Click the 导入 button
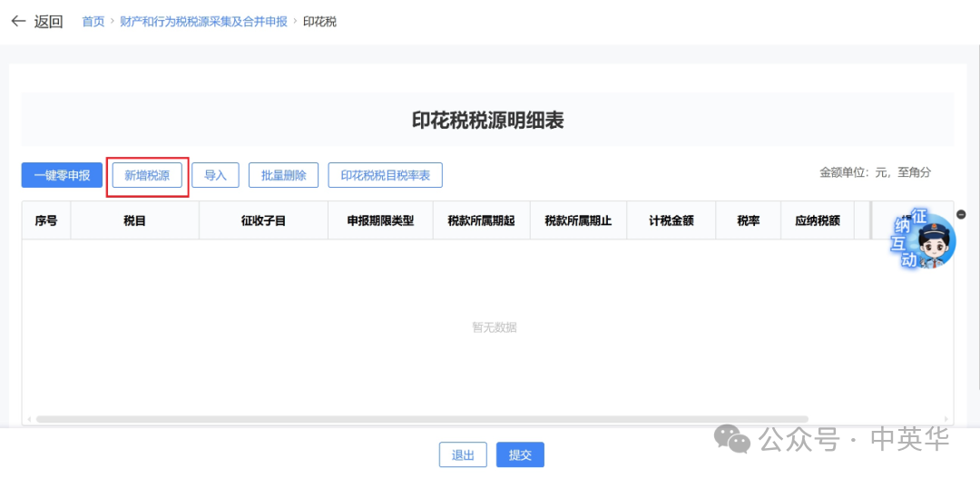Viewport: 980px width, 478px height. 215,175
